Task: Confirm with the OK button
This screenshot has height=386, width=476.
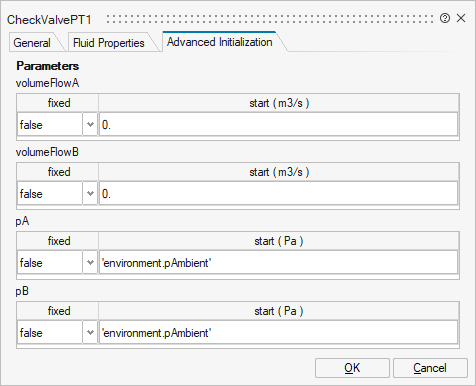Action: coord(352,368)
